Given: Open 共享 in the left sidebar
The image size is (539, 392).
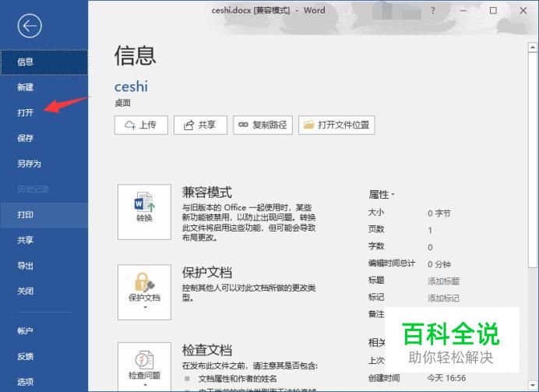Looking at the screenshot, I should 44,240.
